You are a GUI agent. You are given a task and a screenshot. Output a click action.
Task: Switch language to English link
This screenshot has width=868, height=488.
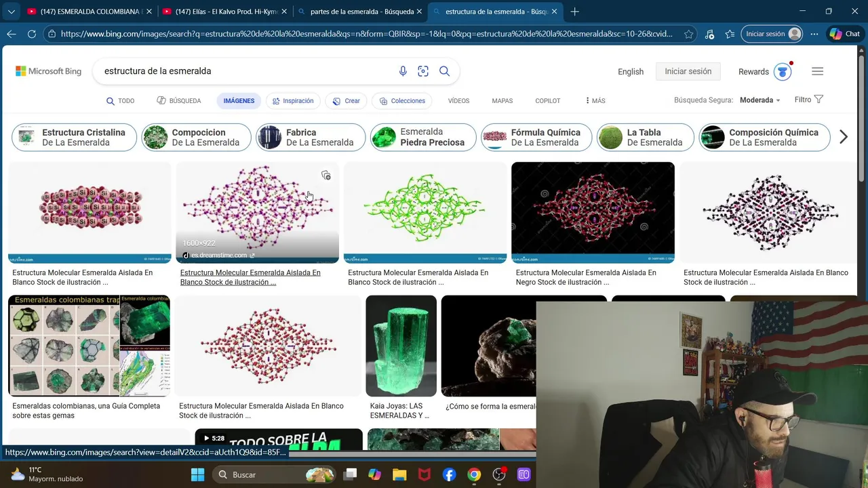631,72
